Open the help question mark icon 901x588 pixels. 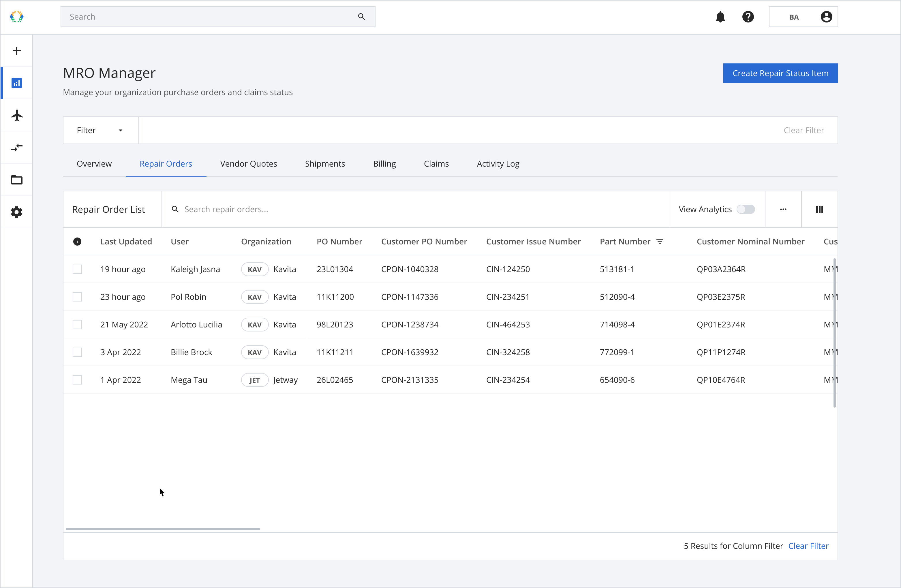click(748, 17)
